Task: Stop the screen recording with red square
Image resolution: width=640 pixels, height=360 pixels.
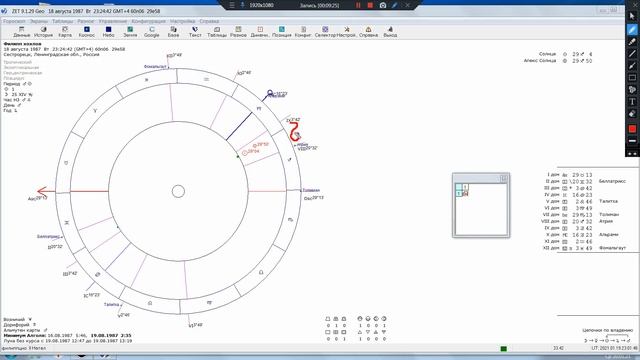Action: [370, 5]
